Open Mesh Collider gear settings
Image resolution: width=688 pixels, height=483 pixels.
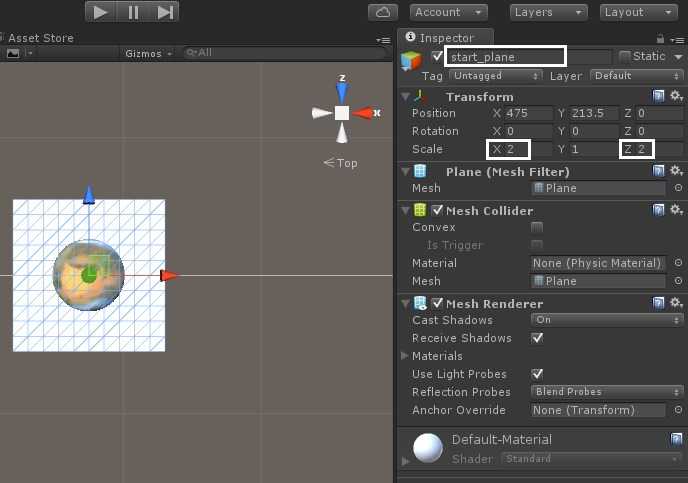click(676, 210)
